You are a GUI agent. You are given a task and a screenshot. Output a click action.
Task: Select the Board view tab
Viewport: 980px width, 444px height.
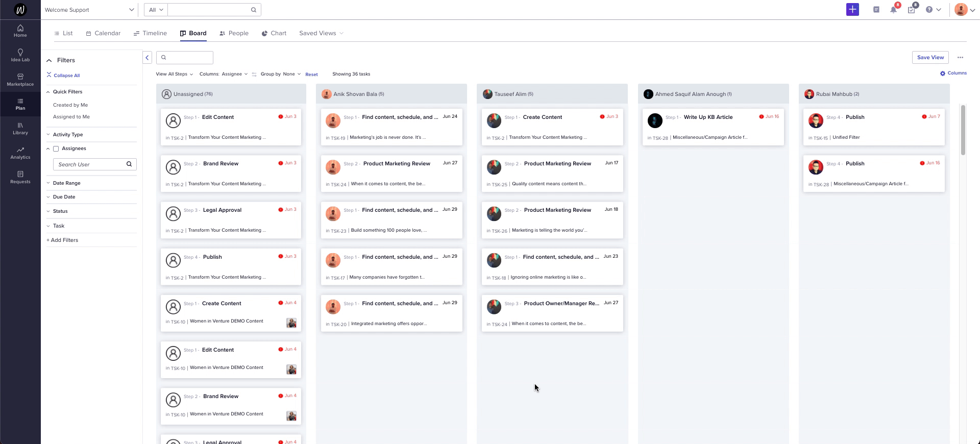pyautogui.click(x=193, y=33)
